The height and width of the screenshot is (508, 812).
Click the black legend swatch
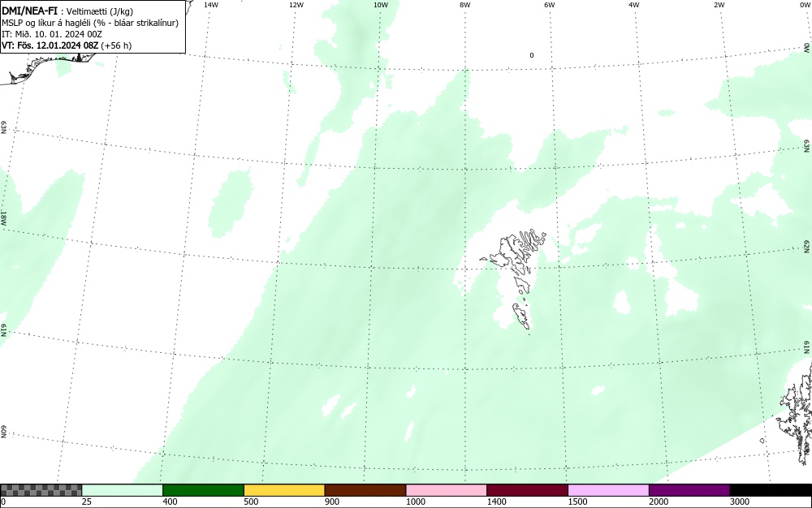771,490
